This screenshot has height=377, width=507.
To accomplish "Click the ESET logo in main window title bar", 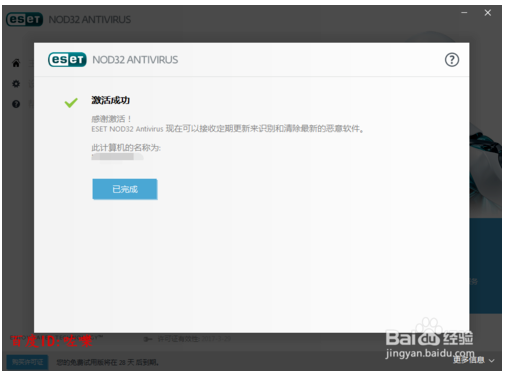I will tap(25, 19).
